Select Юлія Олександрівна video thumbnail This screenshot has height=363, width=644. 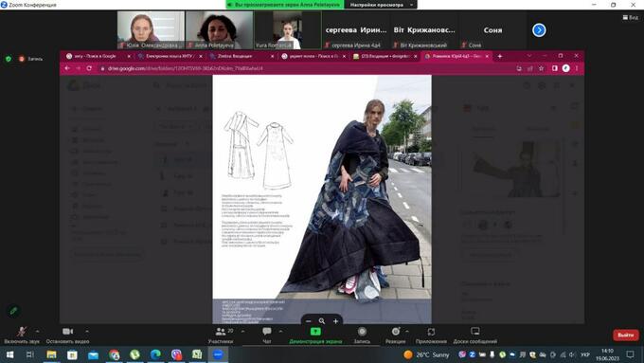click(151, 30)
